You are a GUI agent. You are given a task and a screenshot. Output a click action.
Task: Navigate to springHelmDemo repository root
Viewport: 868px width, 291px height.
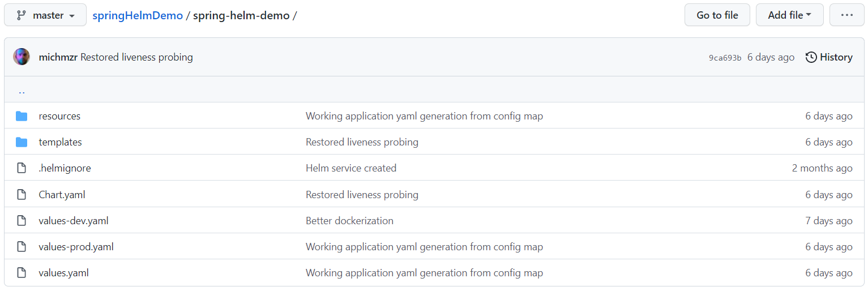point(138,15)
